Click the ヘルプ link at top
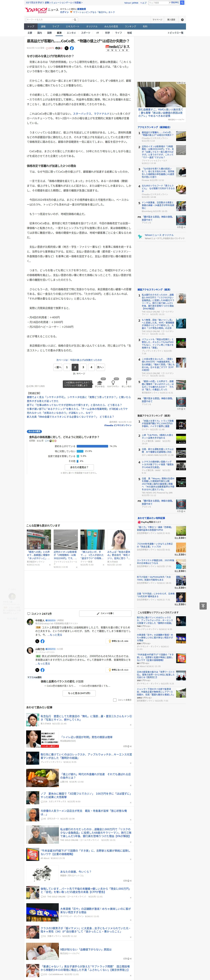This screenshot has height=980, width=210. (143, 3)
